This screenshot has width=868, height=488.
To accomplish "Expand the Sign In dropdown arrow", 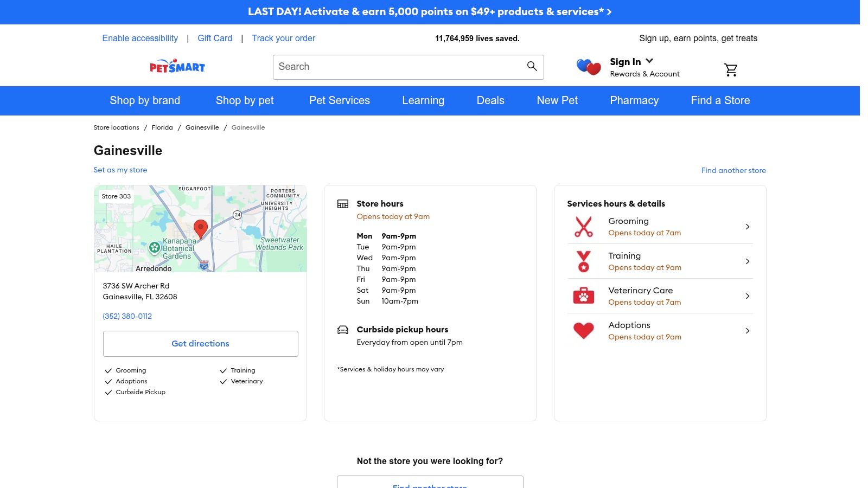I will (x=649, y=61).
